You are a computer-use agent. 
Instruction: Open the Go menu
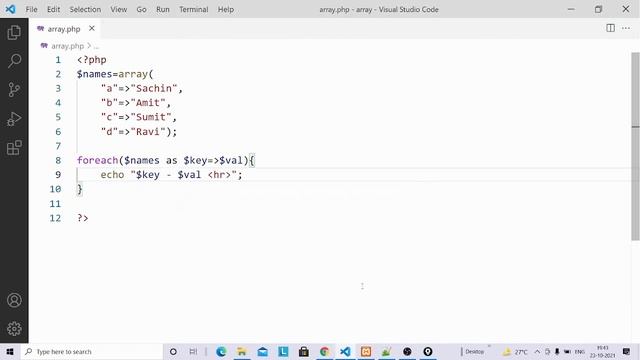click(141, 9)
